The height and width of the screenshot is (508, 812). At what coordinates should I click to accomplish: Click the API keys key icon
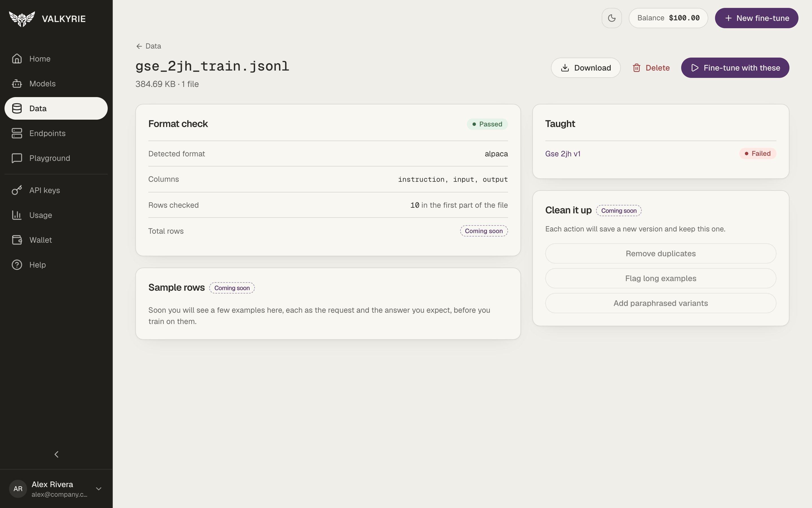click(x=17, y=190)
